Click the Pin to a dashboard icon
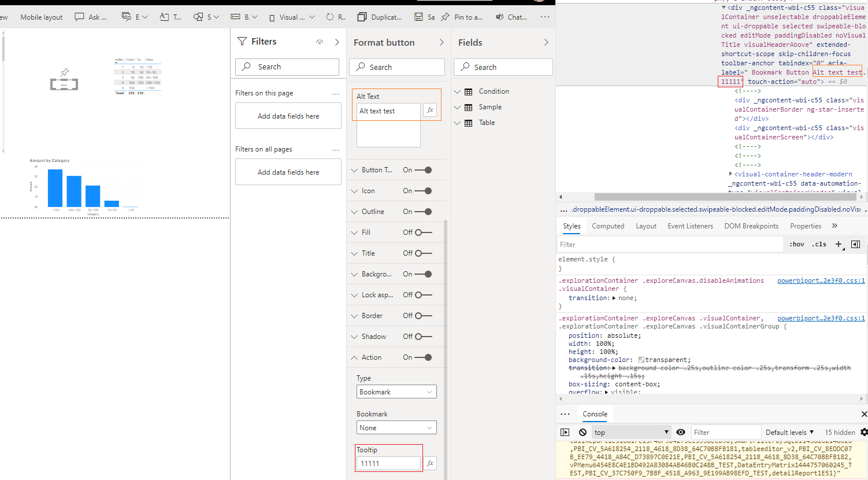This screenshot has height=480, width=868. pyautogui.click(x=445, y=17)
